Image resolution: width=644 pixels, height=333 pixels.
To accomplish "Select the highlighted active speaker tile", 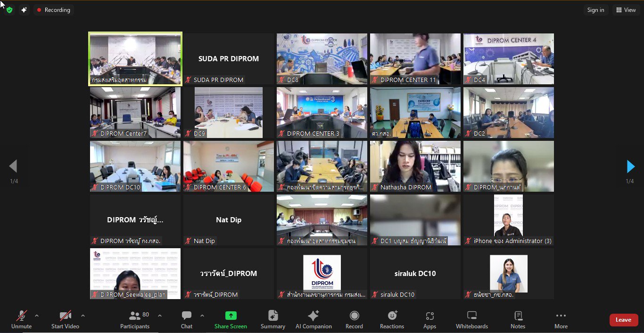I will pos(135,59).
